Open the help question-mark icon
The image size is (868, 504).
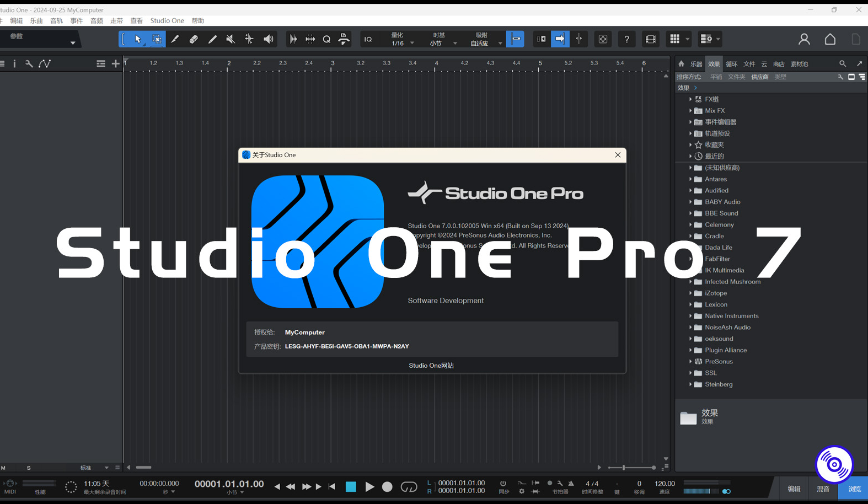[x=626, y=39]
